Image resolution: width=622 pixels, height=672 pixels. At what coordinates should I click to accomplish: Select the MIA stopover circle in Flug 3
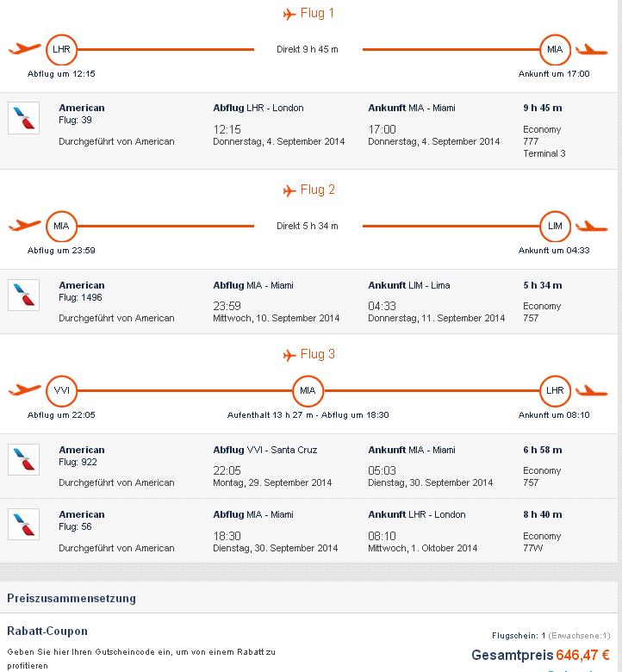point(308,390)
